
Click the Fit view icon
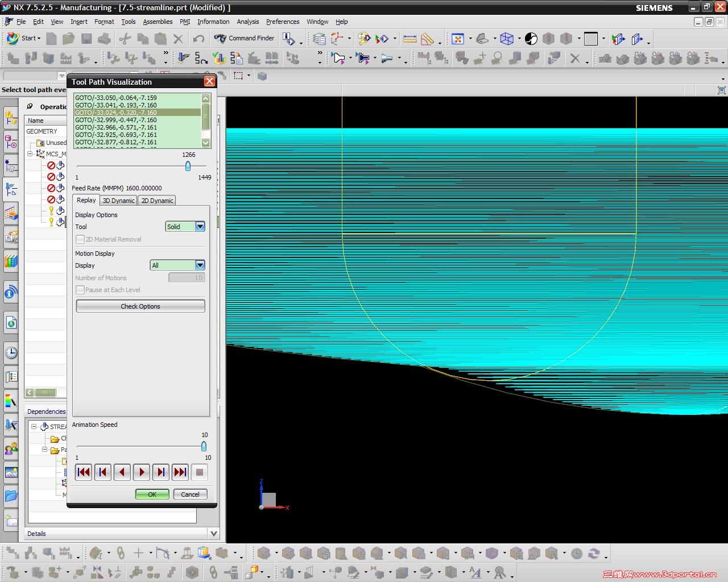[x=458, y=39]
